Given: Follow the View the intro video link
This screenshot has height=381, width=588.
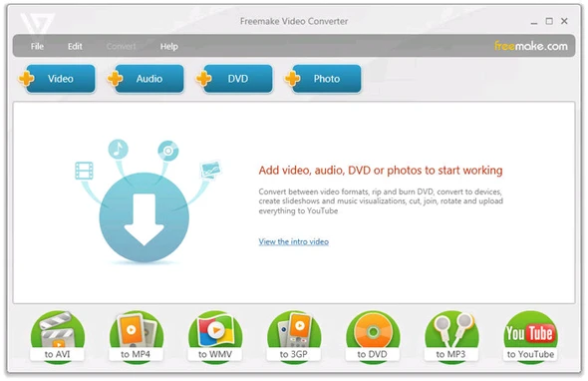Looking at the screenshot, I should click(294, 241).
